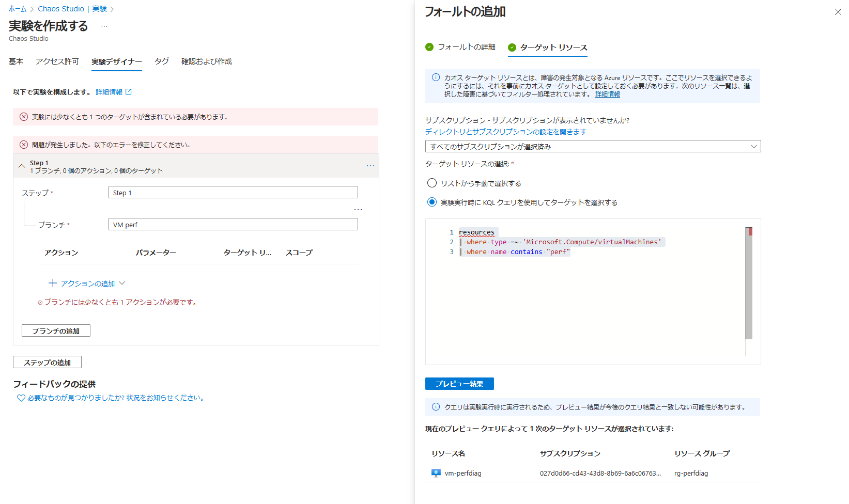Open the ホーム breadcrumb link
Image resolution: width=849 pixels, height=504 pixels.
(x=18, y=9)
